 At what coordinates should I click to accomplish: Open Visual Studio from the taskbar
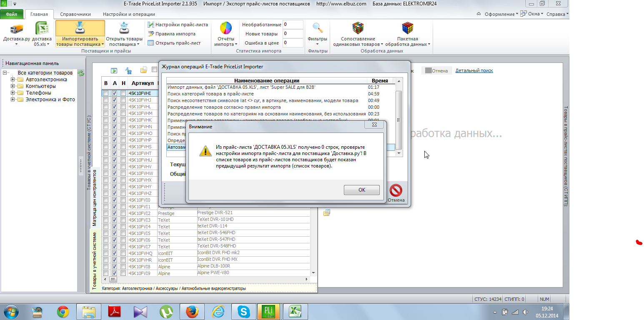[140, 311]
